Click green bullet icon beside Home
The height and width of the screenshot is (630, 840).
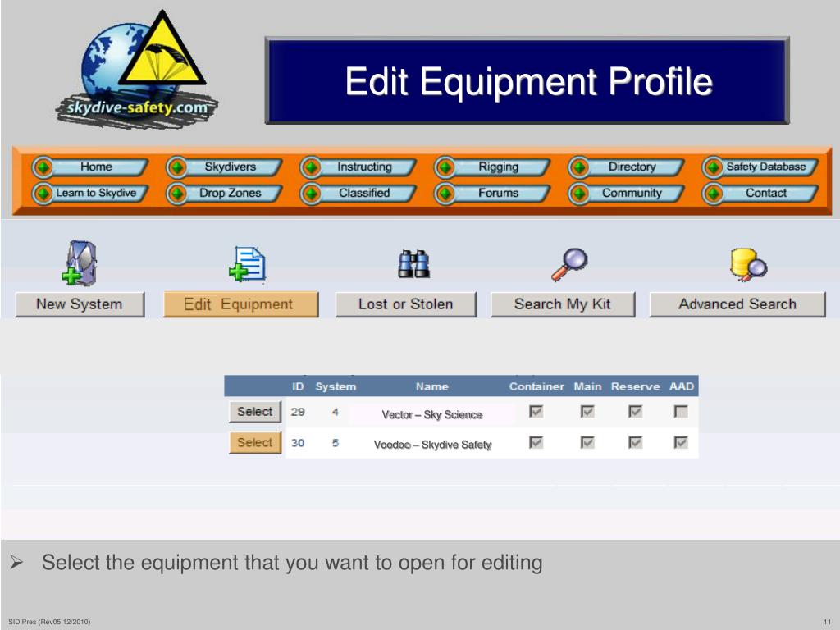(x=43, y=167)
